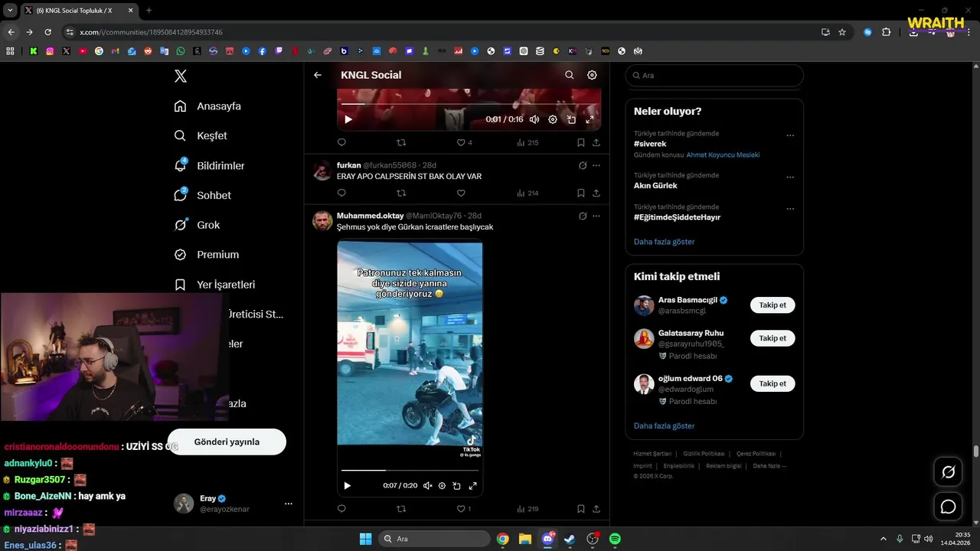Open options for the #siverek trend

[x=790, y=135]
